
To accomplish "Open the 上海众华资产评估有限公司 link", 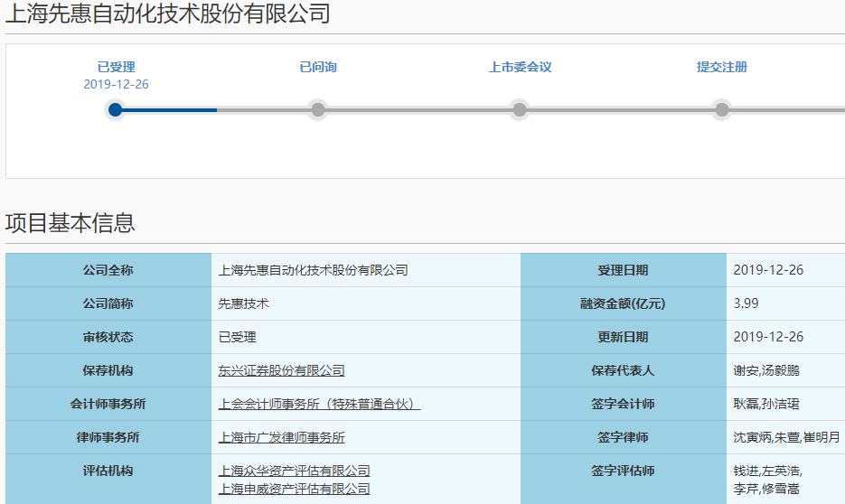I will tap(294, 471).
